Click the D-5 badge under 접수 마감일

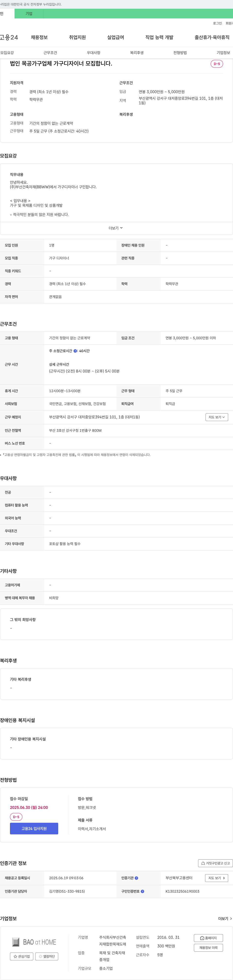pyautogui.click(x=16, y=817)
